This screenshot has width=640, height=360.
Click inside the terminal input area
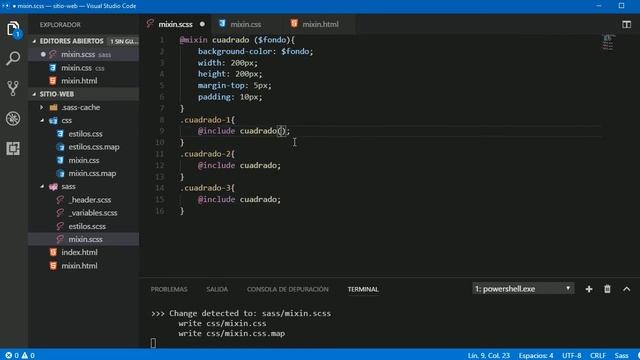point(153,343)
